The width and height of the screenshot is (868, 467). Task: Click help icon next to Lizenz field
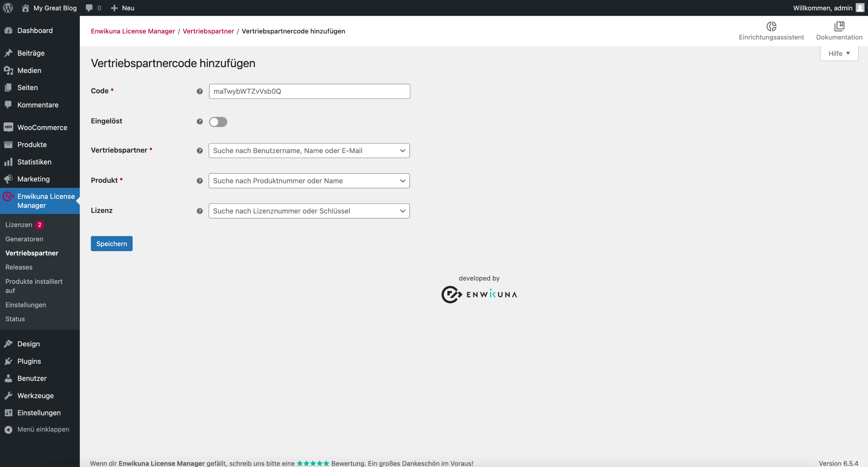pos(200,211)
